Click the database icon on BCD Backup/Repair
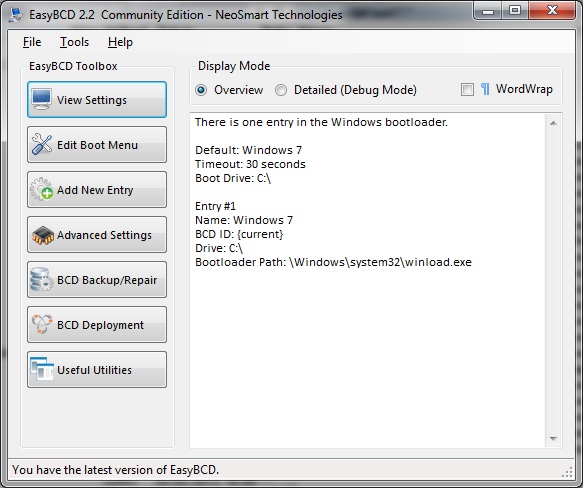Screen dimensions: 583x488 tap(41, 279)
